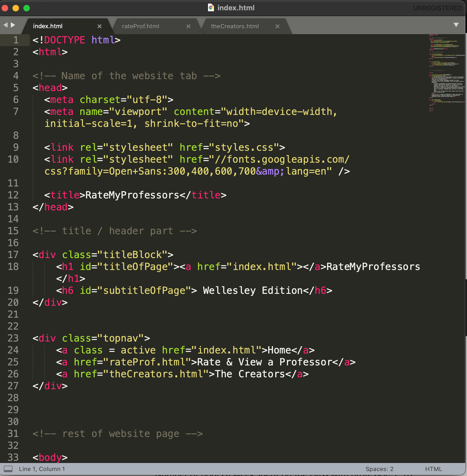Image resolution: width=467 pixels, height=476 pixels.
Task: Close the index.html tab
Action: pos(100,26)
